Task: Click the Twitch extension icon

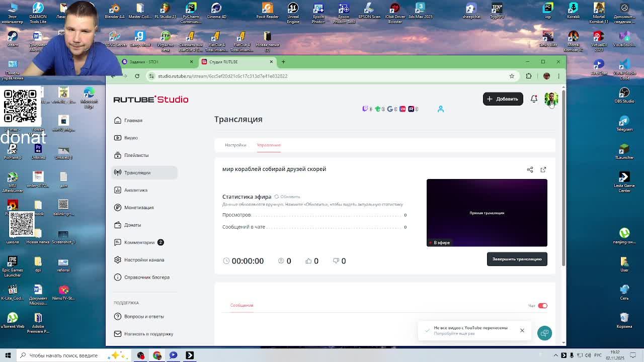Action: (x=365, y=109)
